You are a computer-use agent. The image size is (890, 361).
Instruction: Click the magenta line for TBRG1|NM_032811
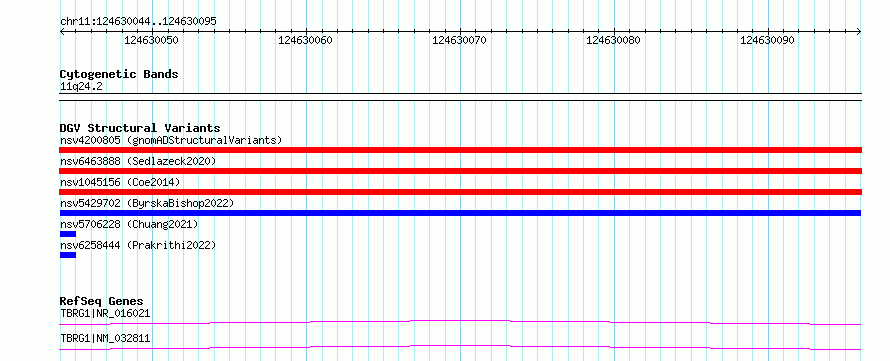(x=460, y=347)
